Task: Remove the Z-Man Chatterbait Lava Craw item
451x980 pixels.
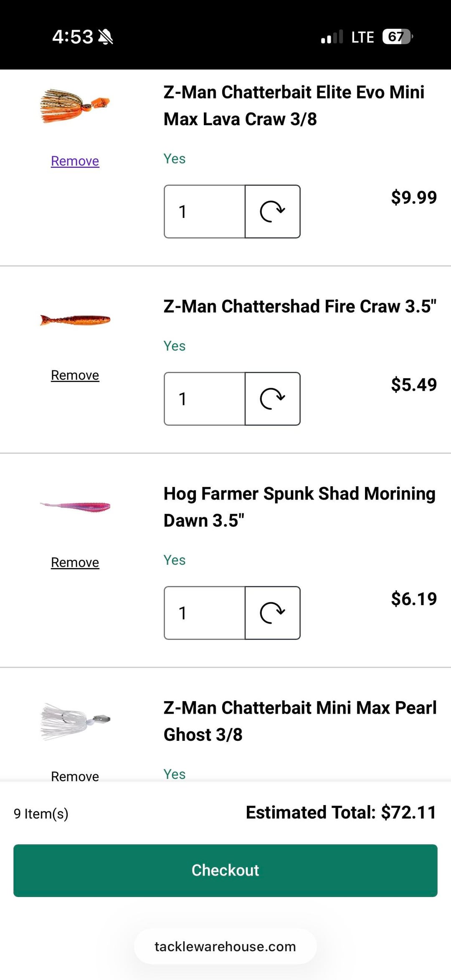Action: point(75,161)
